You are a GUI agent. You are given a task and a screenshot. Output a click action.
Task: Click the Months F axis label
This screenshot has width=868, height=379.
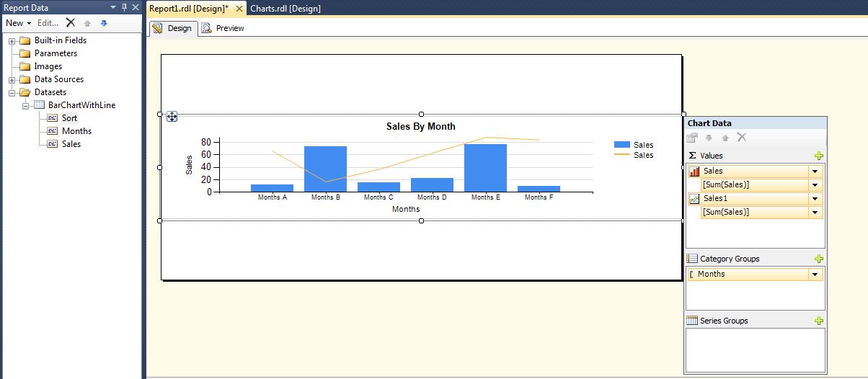click(x=539, y=197)
